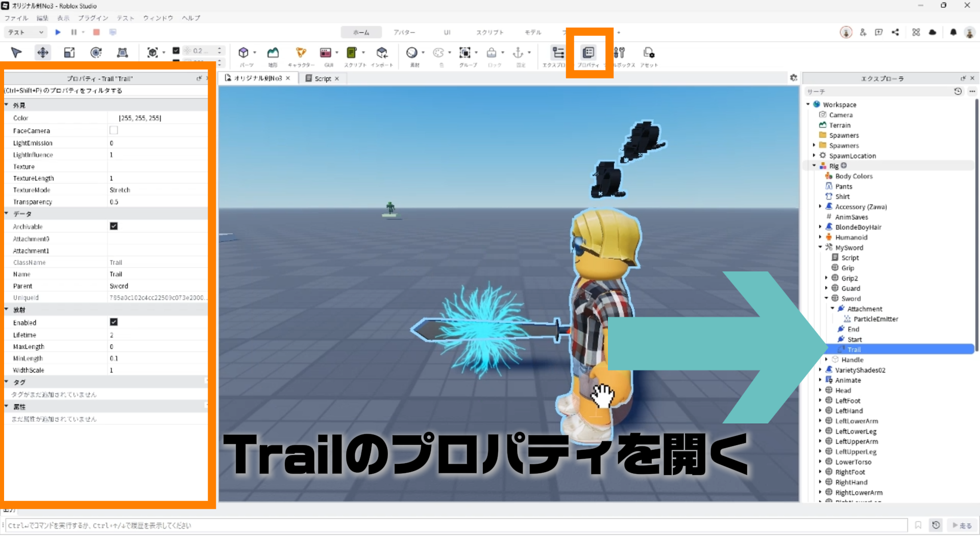Viewport: 980px width, 551px height.
Task: Open the Plugins menu
Action: (x=93, y=18)
